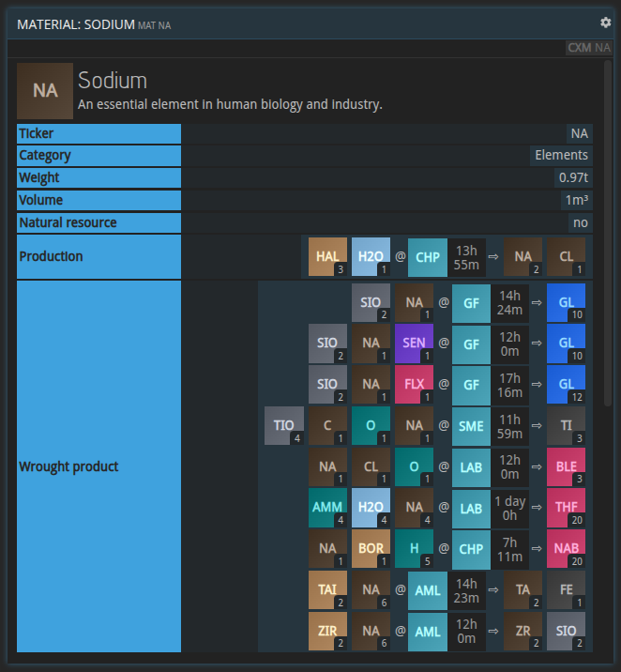Viewport: 621px width, 672px height.
Task: Click the NAB output tile
Action: [x=567, y=548]
